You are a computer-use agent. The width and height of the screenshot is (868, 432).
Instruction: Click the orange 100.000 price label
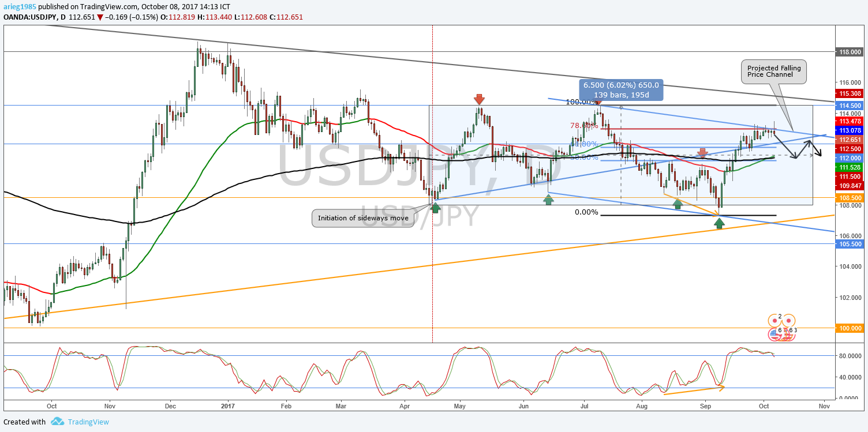point(849,328)
